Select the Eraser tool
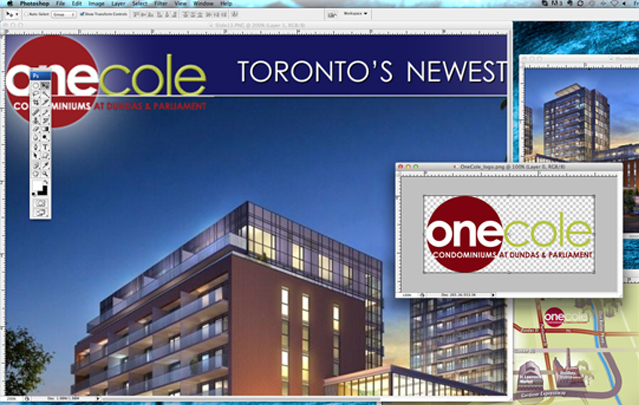Image resolution: width=639 pixels, height=405 pixels. (36, 129)
